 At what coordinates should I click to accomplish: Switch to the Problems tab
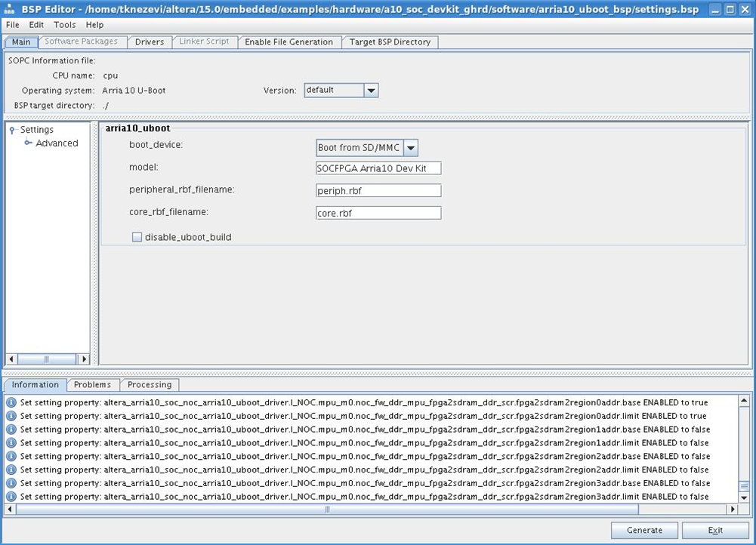pyautogui.click(x=92, y=384)
